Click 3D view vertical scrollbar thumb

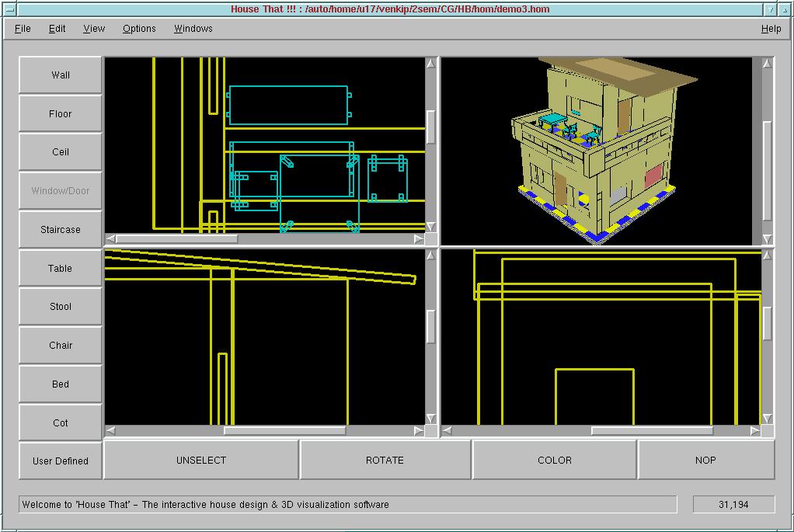(x=767, y=171)
